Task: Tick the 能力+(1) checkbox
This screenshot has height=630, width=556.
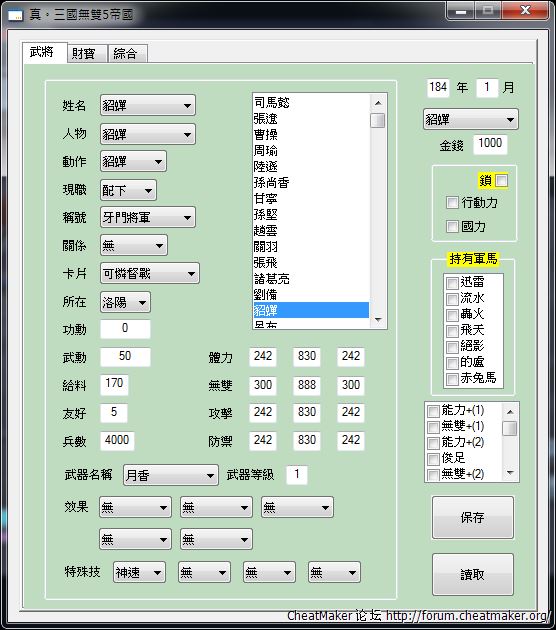Action: coord(433,411)
